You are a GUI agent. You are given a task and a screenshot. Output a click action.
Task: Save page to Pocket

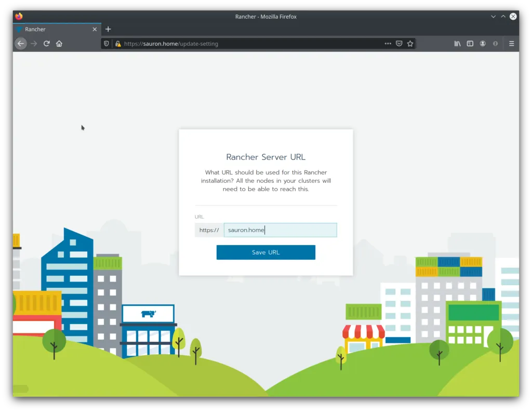(399, 44)
